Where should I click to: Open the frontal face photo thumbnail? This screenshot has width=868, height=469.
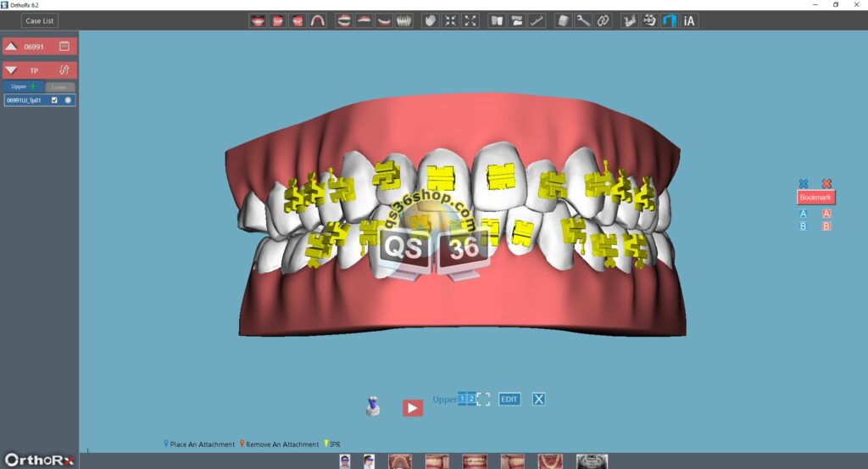pyautogui.click(x=345, y=461)
